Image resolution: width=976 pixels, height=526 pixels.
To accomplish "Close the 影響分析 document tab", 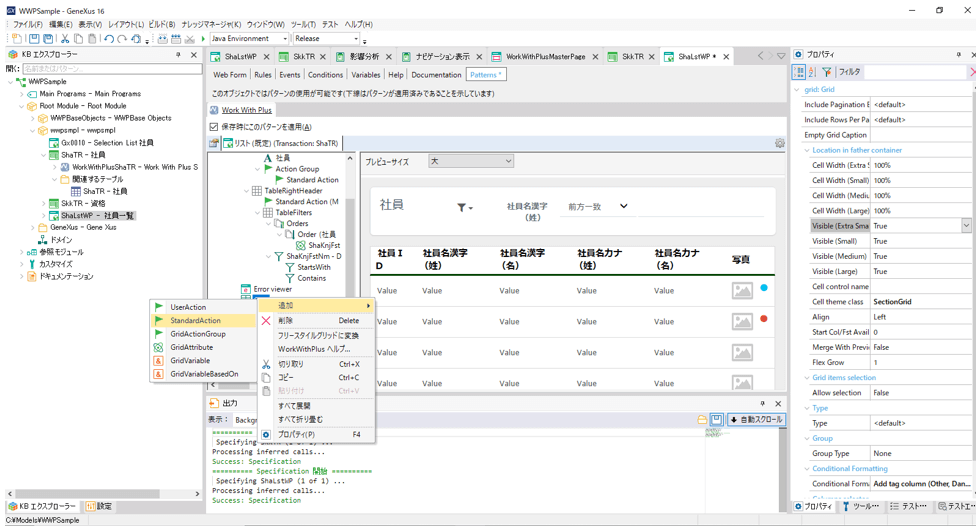I will click(388, 57).
